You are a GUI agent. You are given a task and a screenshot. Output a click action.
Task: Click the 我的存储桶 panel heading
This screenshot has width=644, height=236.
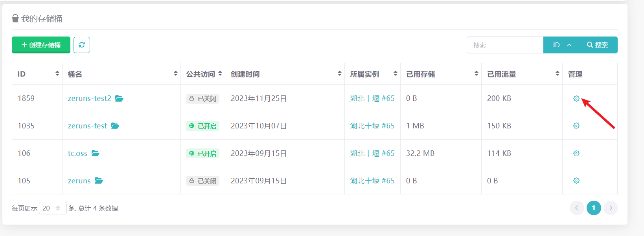click(37, 18)
